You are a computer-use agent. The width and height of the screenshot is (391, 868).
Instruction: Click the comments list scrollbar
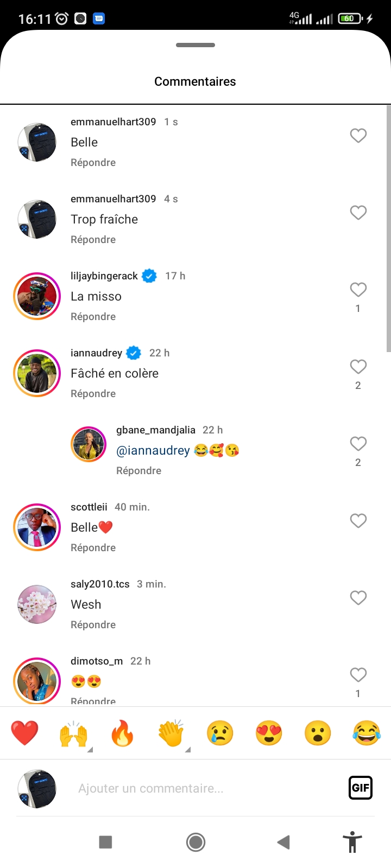388,228
